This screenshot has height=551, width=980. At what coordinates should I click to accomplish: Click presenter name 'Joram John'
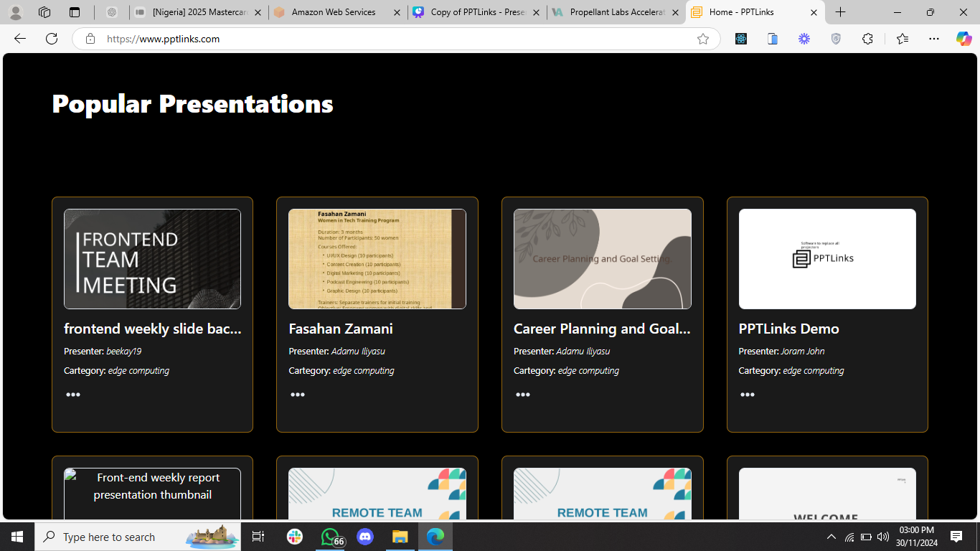(x=802, y=352)
